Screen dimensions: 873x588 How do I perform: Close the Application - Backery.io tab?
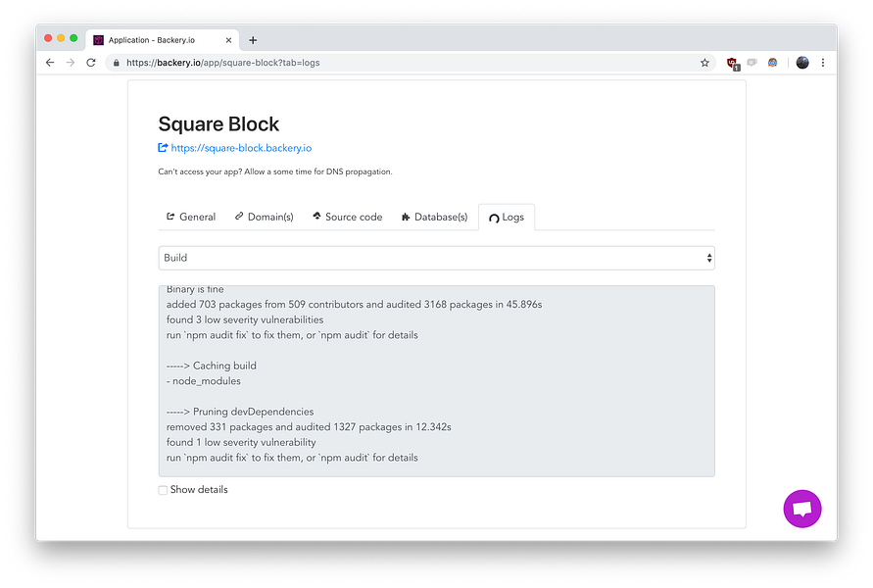pyautogui.click(x=228, y=40)
